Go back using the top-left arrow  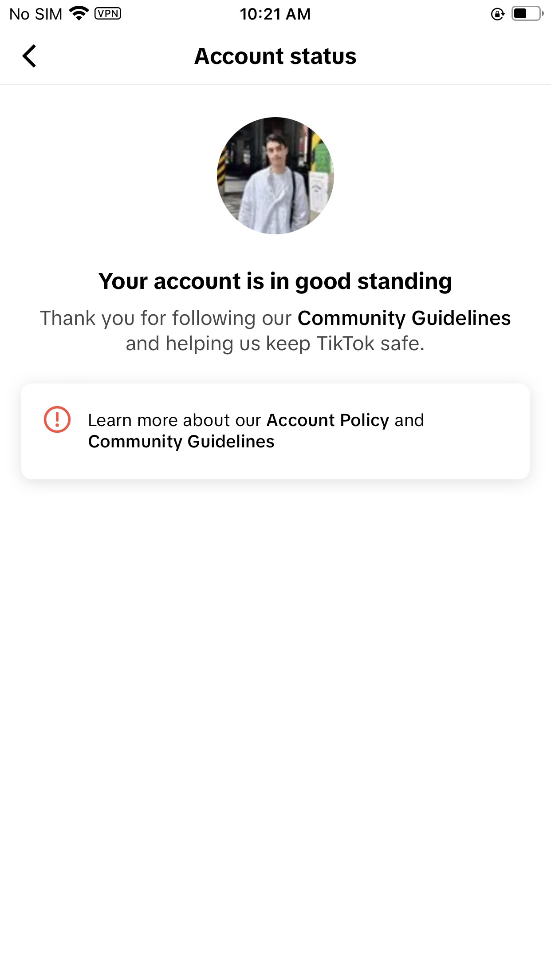pyautogui.click(x=29, y=56)
